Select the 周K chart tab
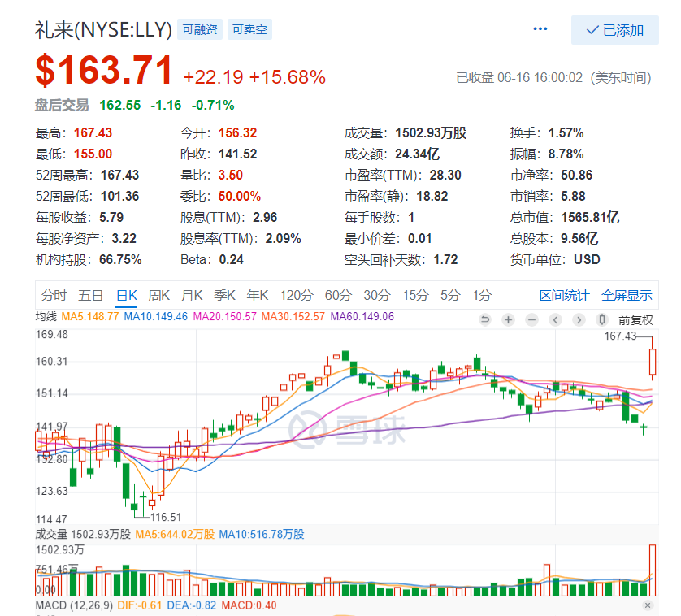 [x=158, y=295]
